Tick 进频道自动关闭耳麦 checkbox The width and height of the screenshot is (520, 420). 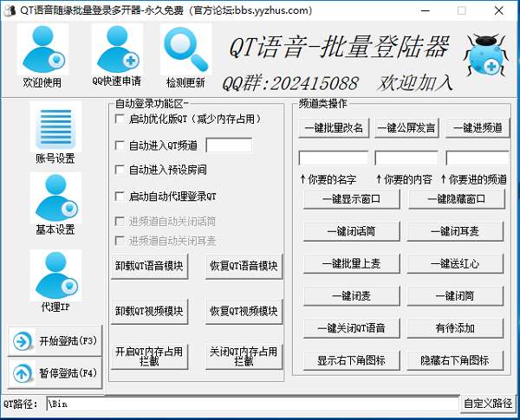coord(120,241)
